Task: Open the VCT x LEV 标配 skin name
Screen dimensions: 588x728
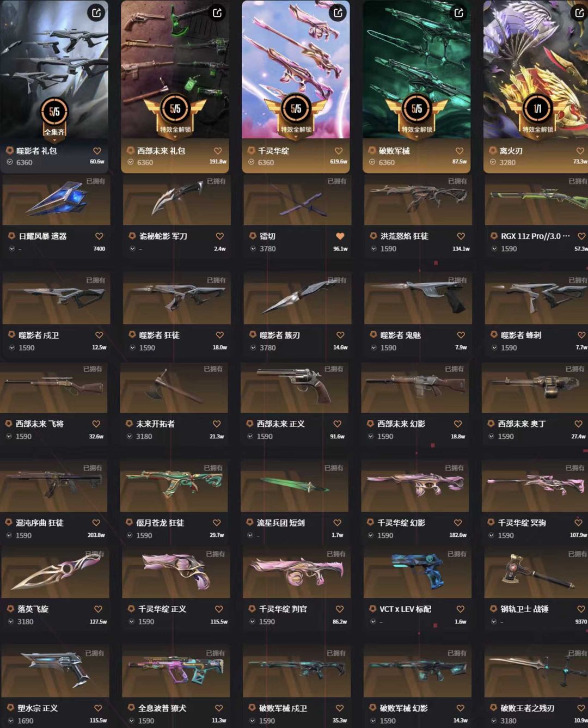Action: coord(405,609)
